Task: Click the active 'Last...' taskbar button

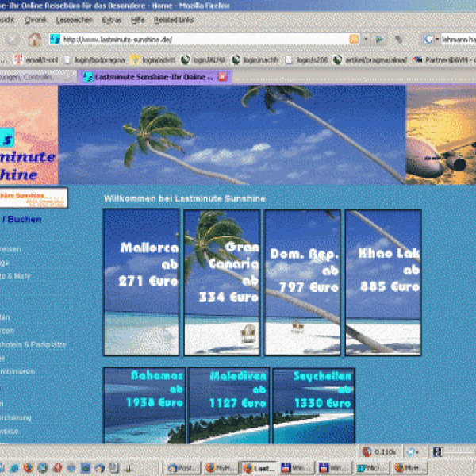Action: tap(259, 468)
